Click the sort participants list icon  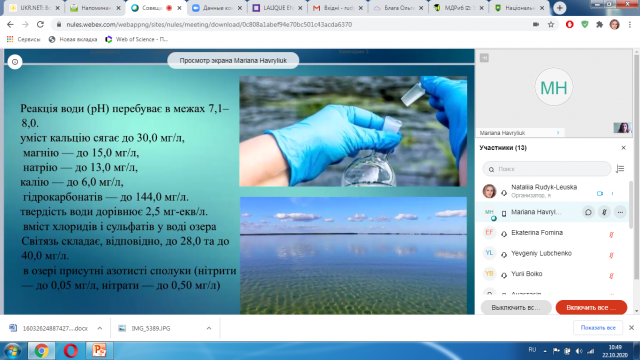(620, 169)
